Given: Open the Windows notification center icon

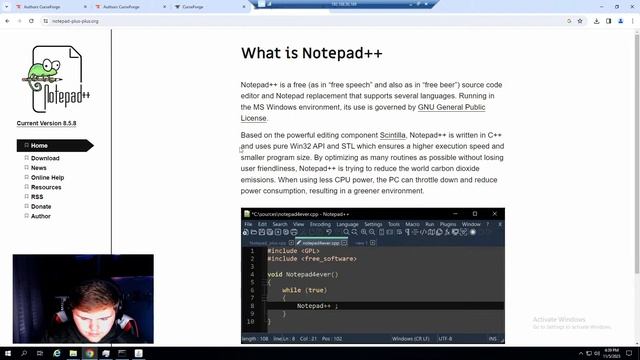Looking at the screenshot, I should click(629, 353).
